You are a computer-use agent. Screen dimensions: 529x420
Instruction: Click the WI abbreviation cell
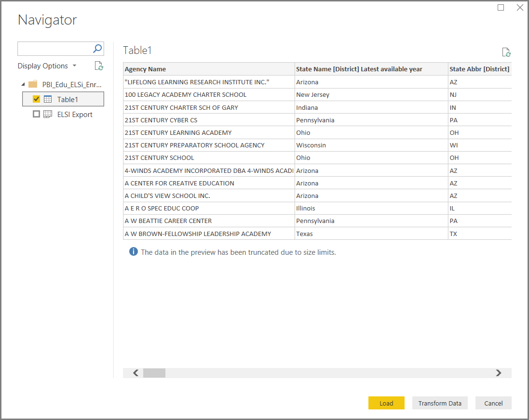480,145
